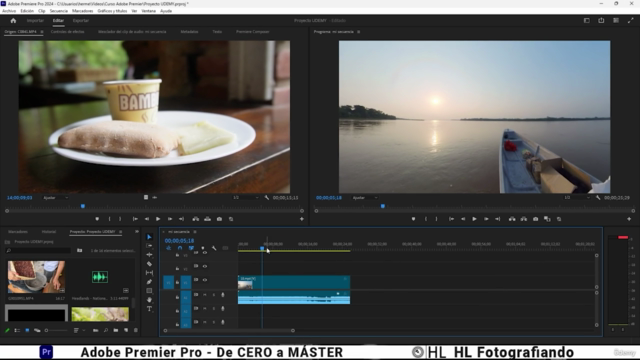This screenshot has height=360, width=640.
Task: Open Source monitor button editor plus
Action: pos(302,219)
